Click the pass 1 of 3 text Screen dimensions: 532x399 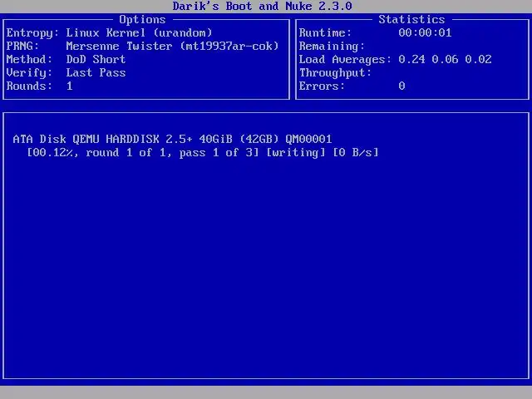click(216, 153)
